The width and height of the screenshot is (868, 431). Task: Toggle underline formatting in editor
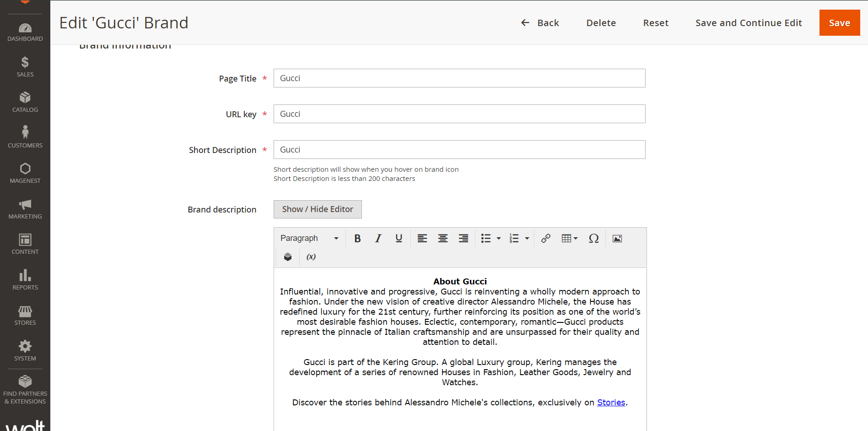point(399,238)
